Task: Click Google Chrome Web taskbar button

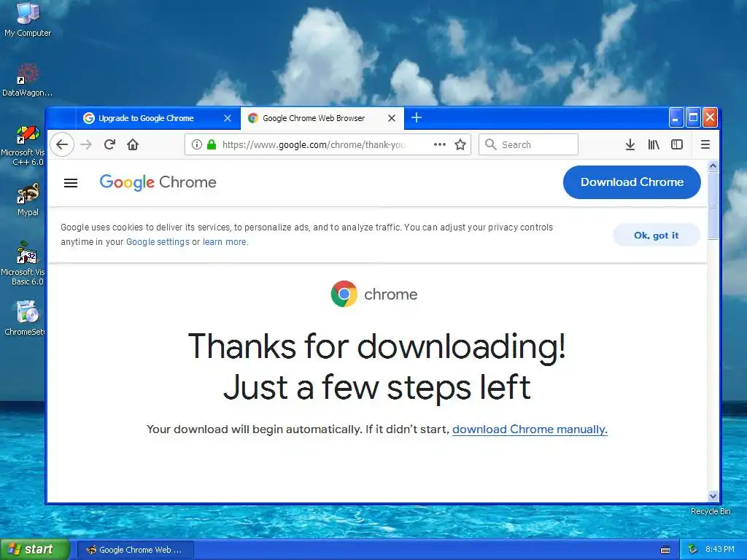Action: click(x=135, y=550)
